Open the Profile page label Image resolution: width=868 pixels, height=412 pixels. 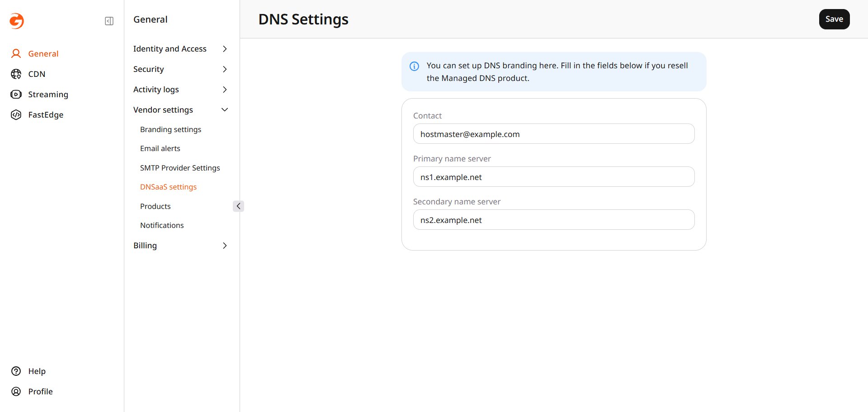(x=40, y=392)
